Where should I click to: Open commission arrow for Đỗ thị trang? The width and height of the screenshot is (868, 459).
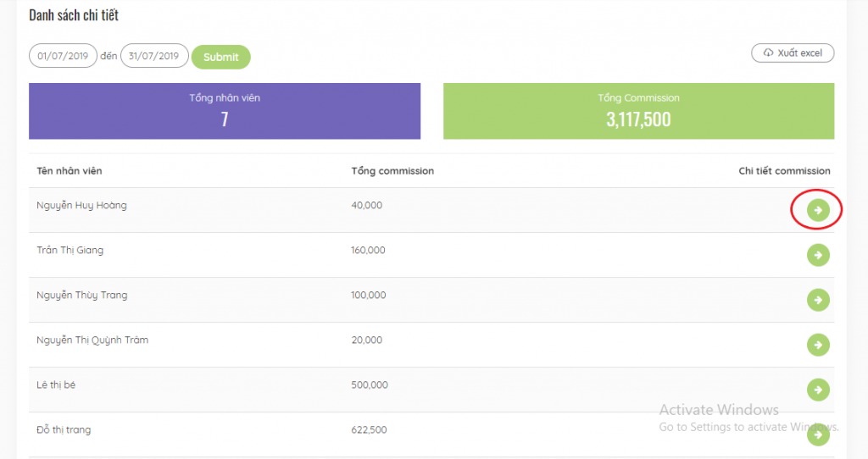click(x=818, y=434)
